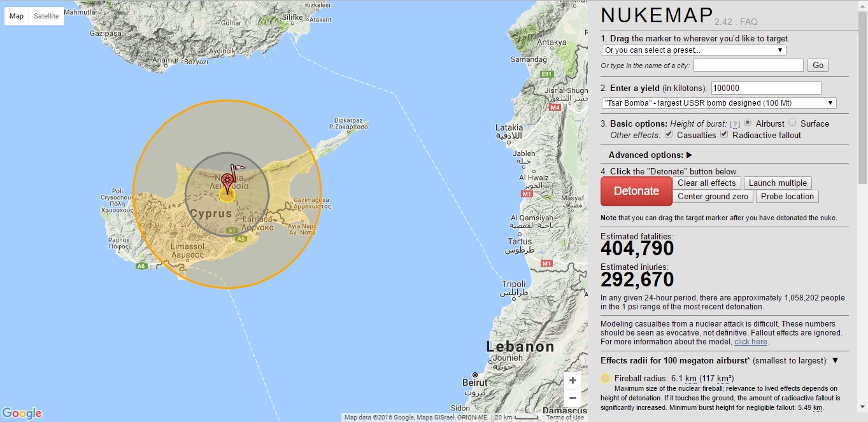Image resolution: width=868 pixels, height=422 pixels.
Task: Click the Samandağ town label
Action: tap(529, 60)
